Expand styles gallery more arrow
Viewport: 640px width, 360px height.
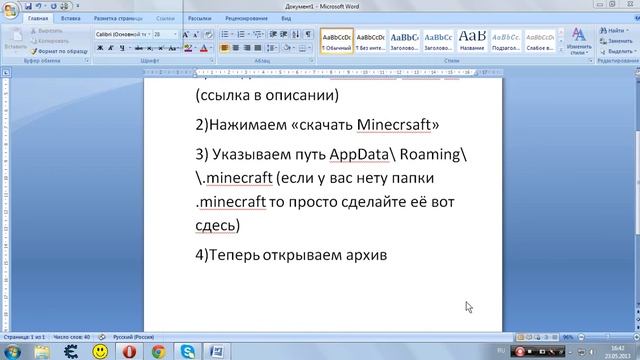tap(561, 49)
